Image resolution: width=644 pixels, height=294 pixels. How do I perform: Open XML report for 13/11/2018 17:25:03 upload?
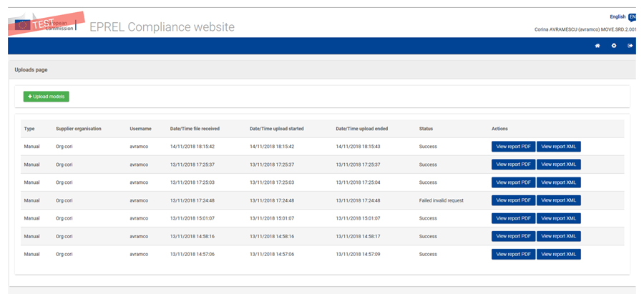(558, 182)
